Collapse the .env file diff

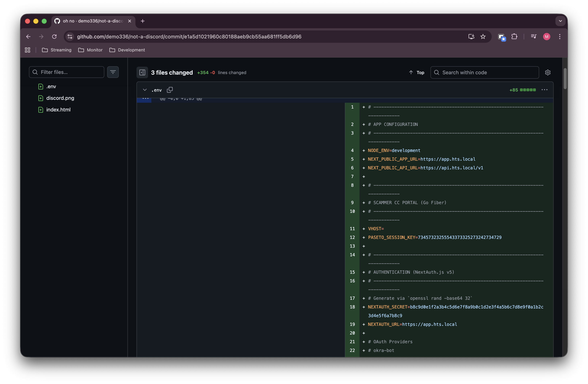[145, 90]
